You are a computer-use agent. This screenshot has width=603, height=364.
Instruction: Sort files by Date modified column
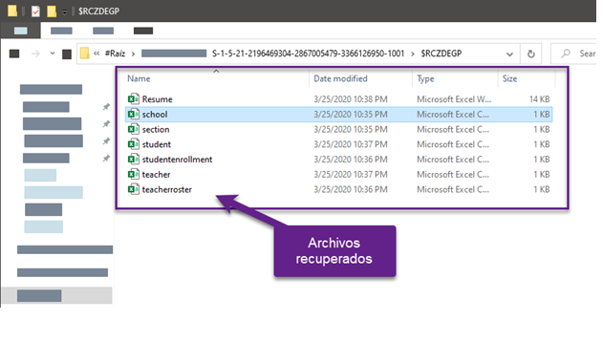tap(340, 78)
